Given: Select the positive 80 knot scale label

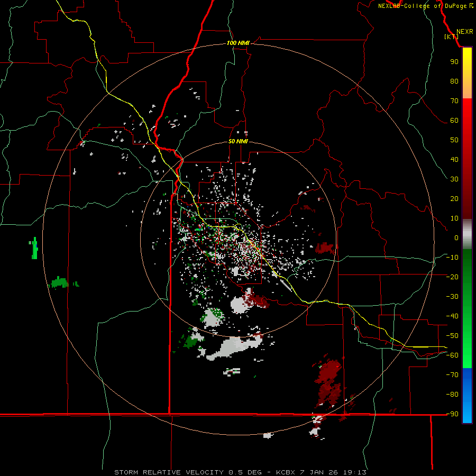Looking at the screenshot, I should (x=454, y=81).
